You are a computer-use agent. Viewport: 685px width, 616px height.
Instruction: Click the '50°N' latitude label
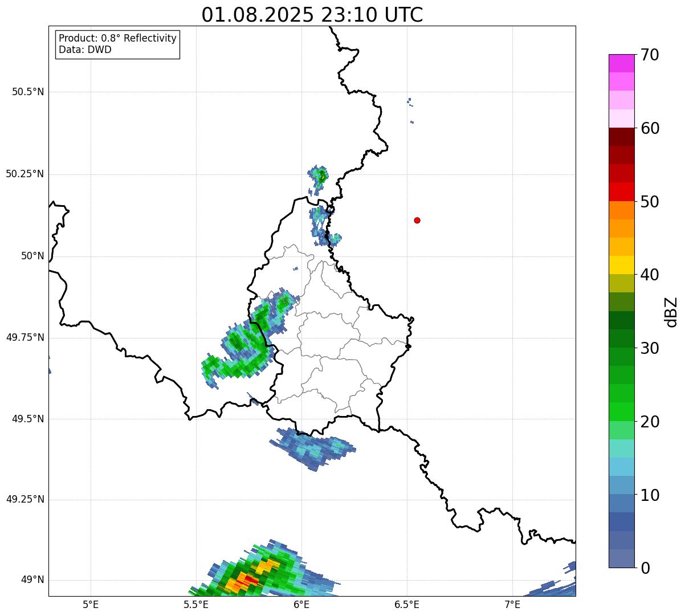click(32, 256)
